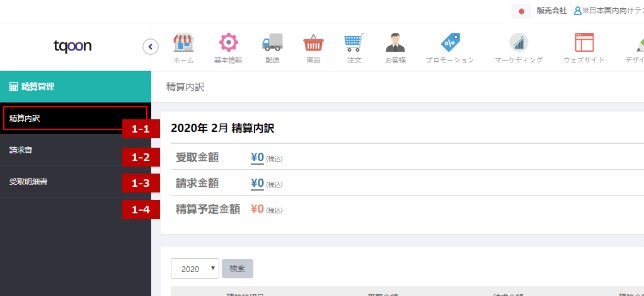Image resolution: width=644 pixels, height=296 pixels.
Task: Select 請求書 in the sidebar
Action: (x=76, y=150)
